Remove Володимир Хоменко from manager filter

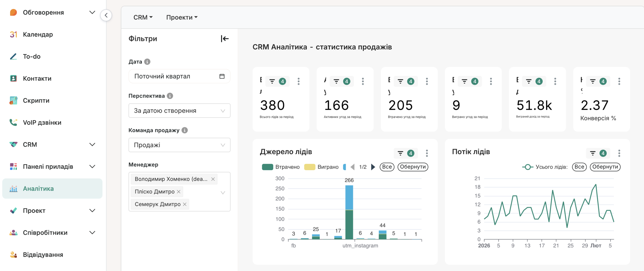pos(213,179)
